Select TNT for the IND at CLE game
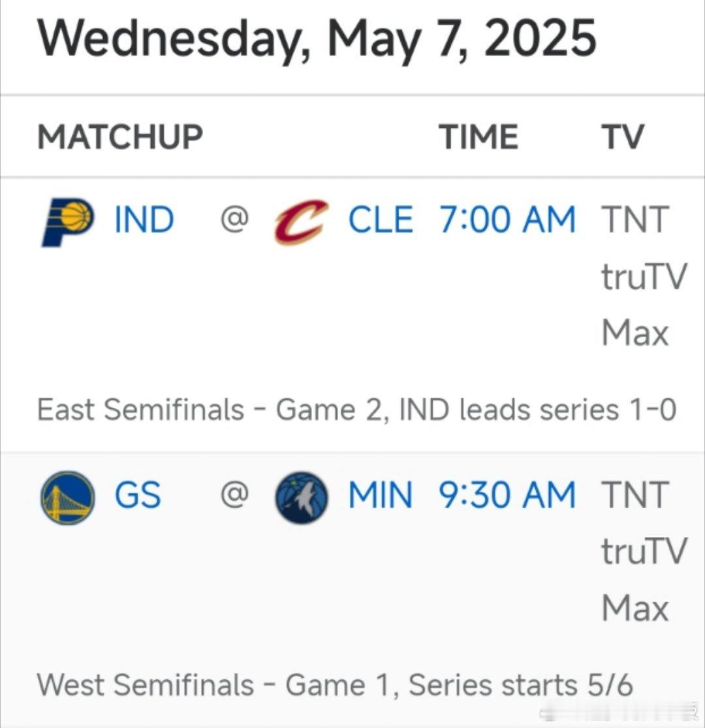Viewport: 705px width, 728px height. pos(635,220)
